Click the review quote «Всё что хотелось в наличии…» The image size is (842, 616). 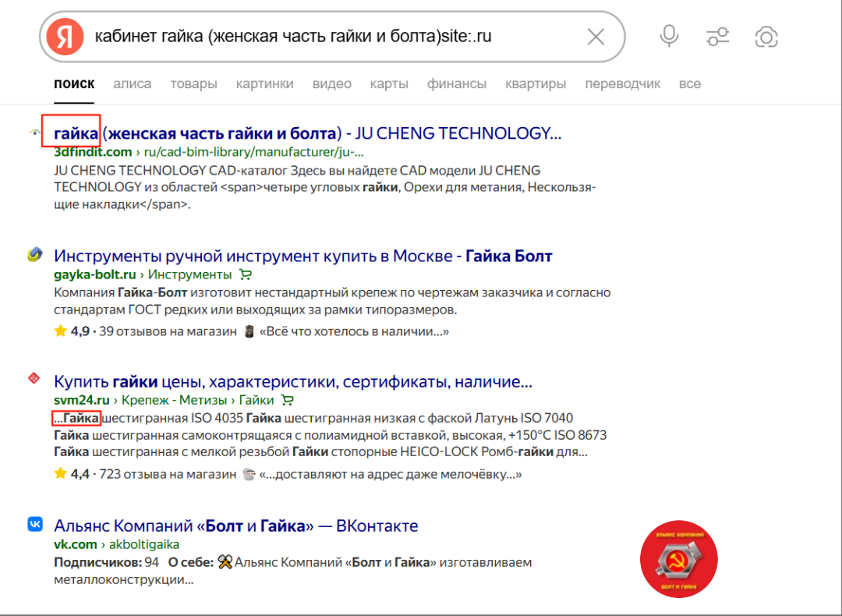(x=354, y=331)
